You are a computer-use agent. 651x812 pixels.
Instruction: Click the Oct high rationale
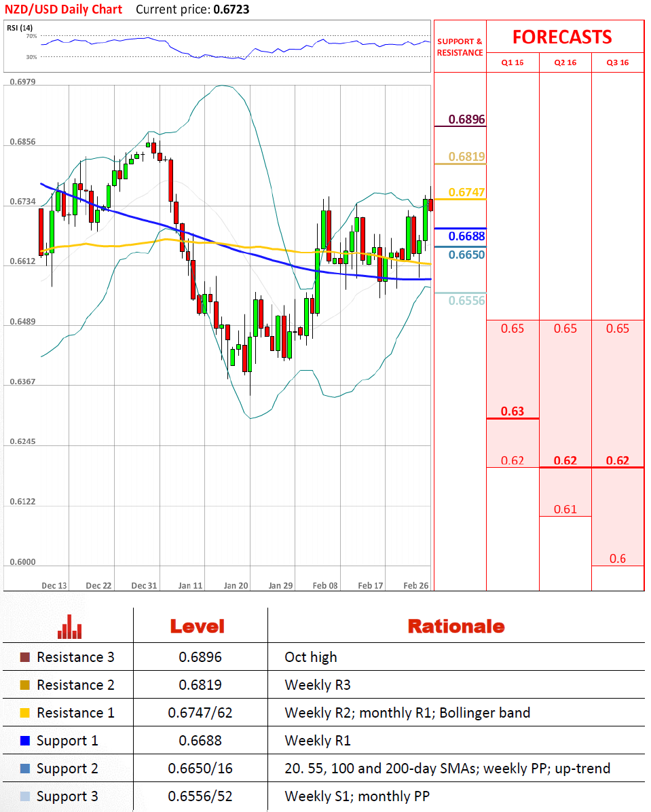click(311, 657)
